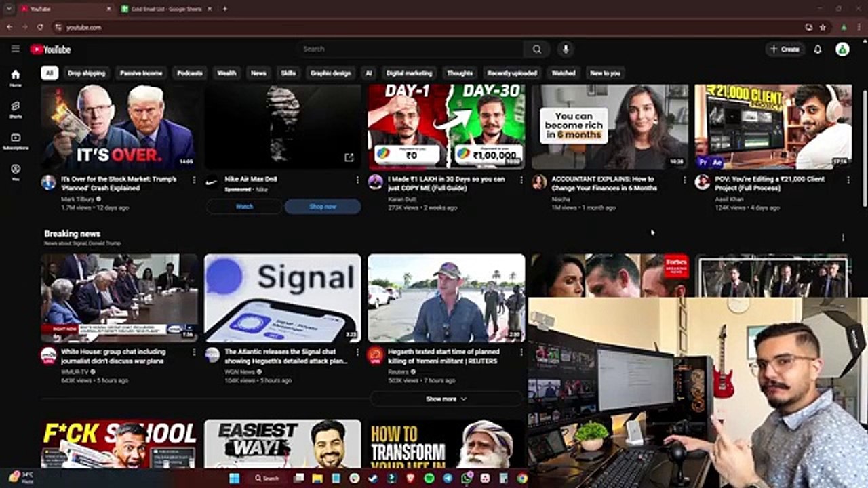Open Subscriptions in the sidebar
868x488 pixels.
16,141
